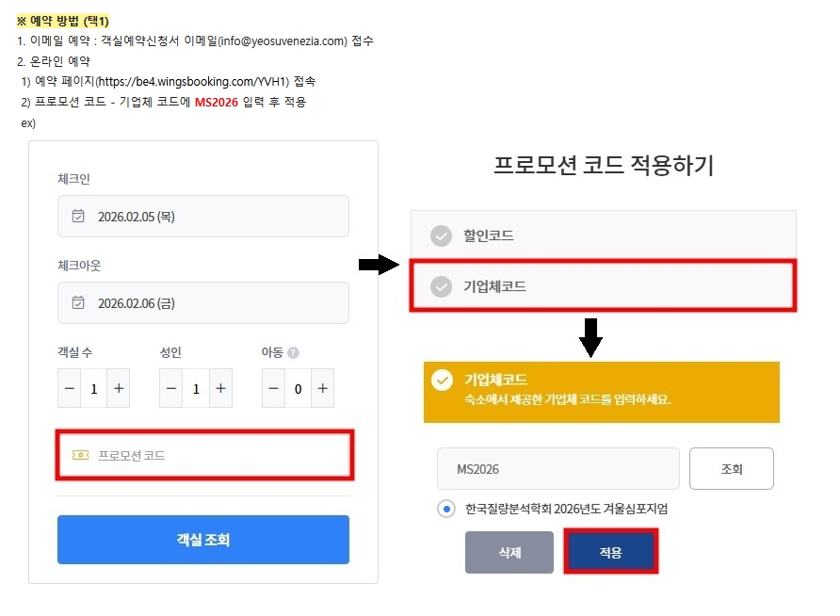The image size is (840, 616).
Task: Increase the room count with plus
Action: click(119, 388)
